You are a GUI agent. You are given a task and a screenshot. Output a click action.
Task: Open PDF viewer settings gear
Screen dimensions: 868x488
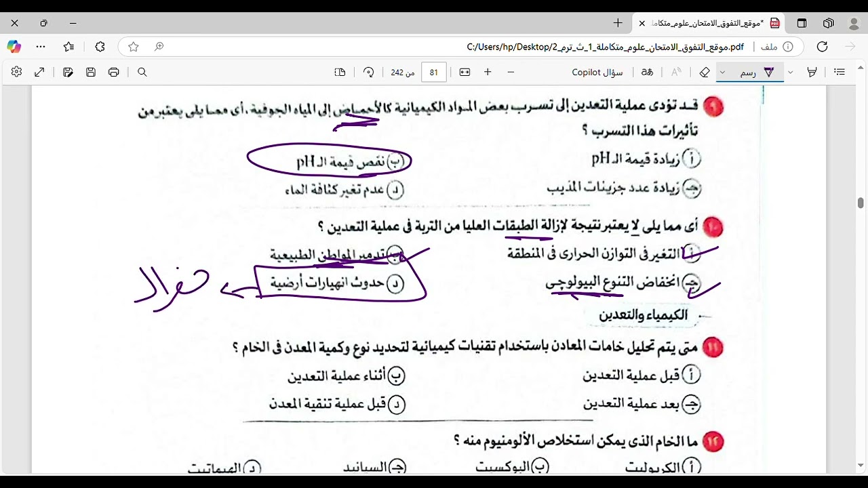click(16, 72)
